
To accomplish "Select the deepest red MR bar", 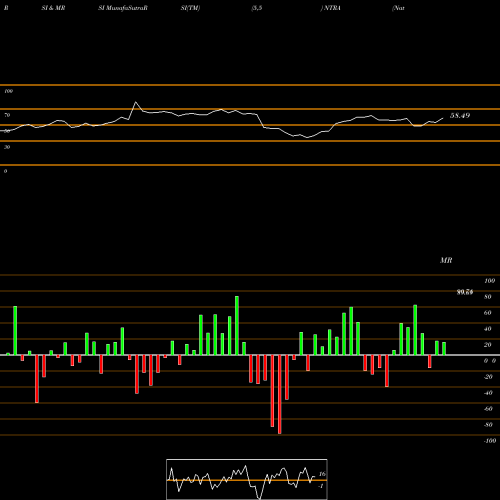I will click(280, 394).
